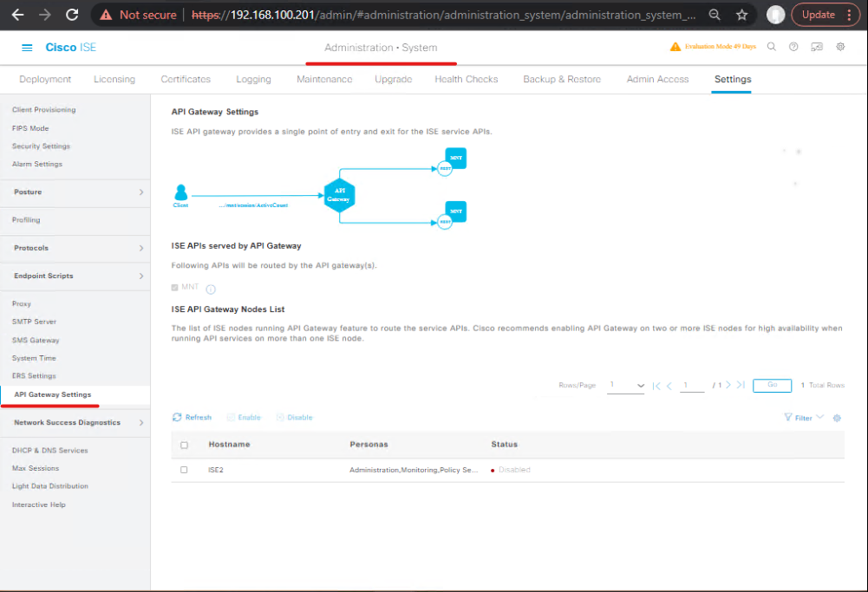Click the Disable button in table toolbar
The height and width of the screenshot is (592, 868).
pos(295,417)
